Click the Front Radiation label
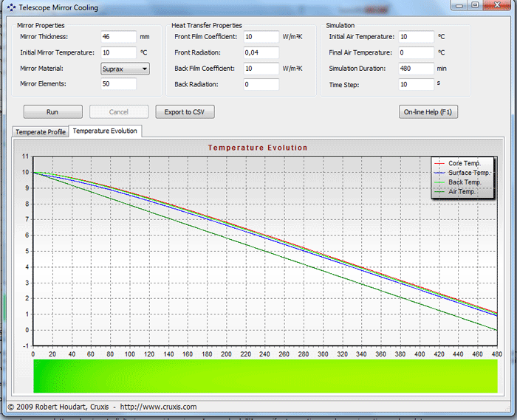 pos(197,52)
